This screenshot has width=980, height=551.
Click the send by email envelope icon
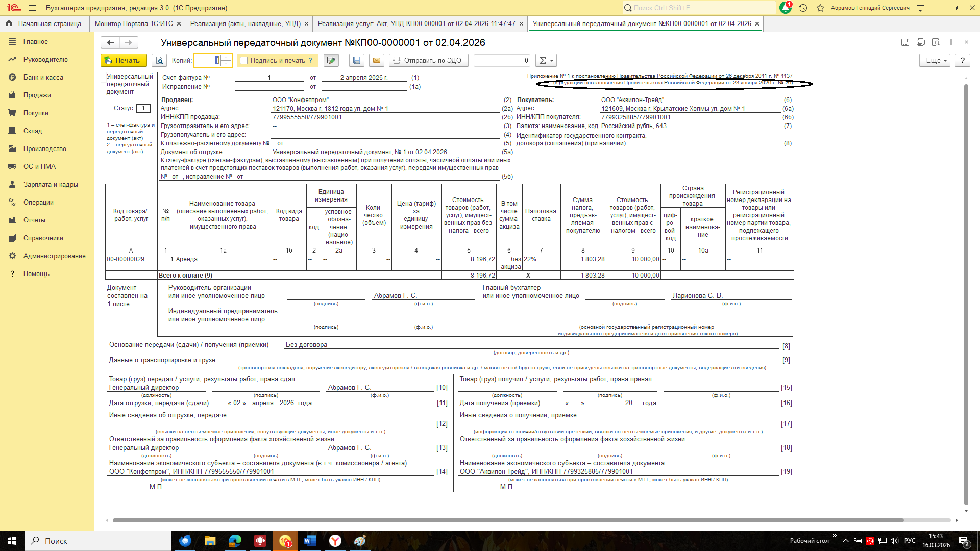[x=377, y=60]
